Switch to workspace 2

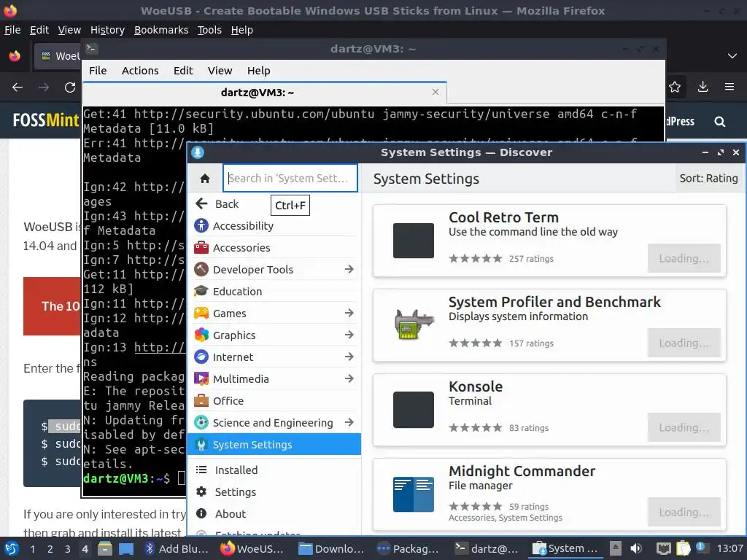pos(50,549)
